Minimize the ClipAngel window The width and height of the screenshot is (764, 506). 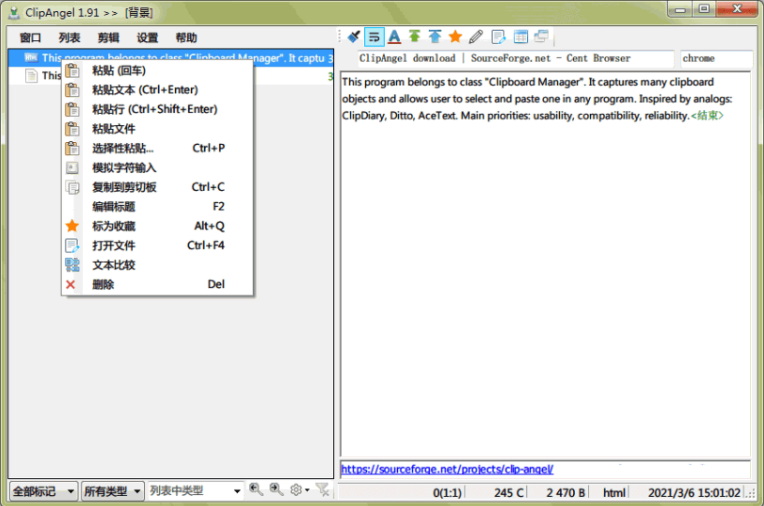tap(680, 9)
